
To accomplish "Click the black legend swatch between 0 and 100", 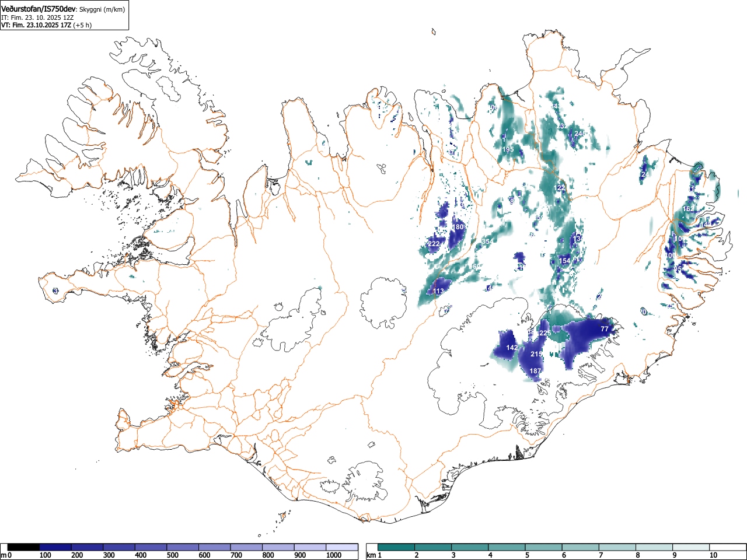I will tap(24, 547).
